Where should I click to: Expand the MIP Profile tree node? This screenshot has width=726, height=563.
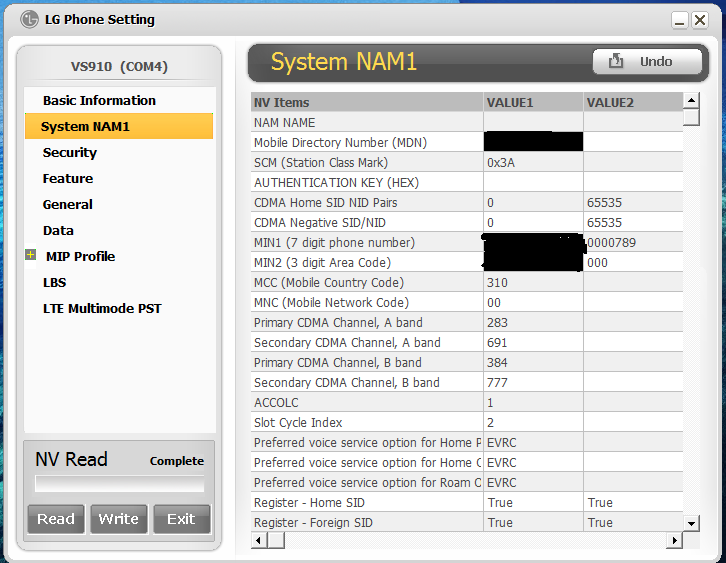tap(31, 256)
